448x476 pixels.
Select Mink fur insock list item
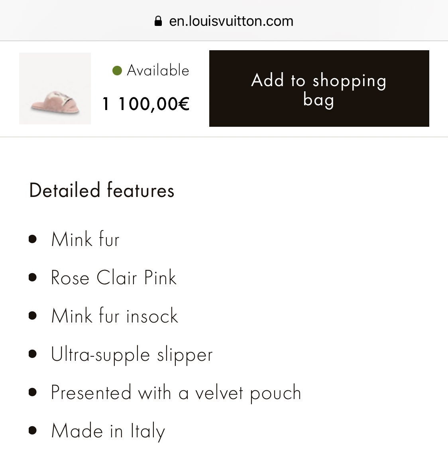[114, 316]
